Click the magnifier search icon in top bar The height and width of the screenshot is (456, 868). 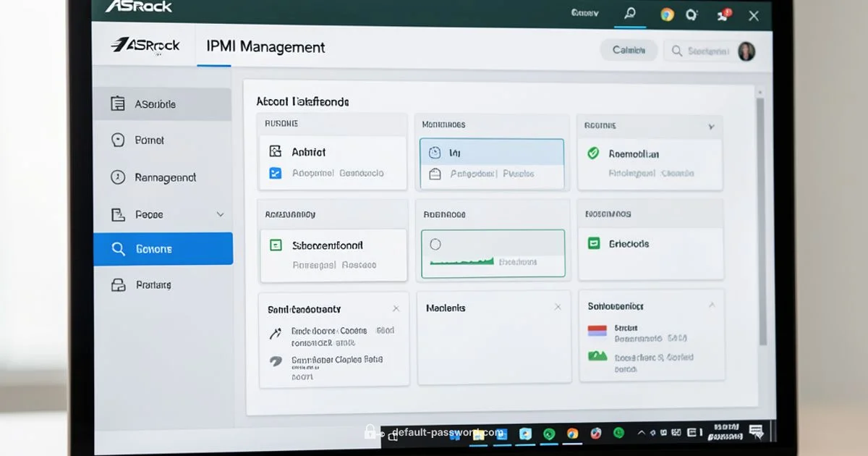pyautogui.click(x=629, y=14)
